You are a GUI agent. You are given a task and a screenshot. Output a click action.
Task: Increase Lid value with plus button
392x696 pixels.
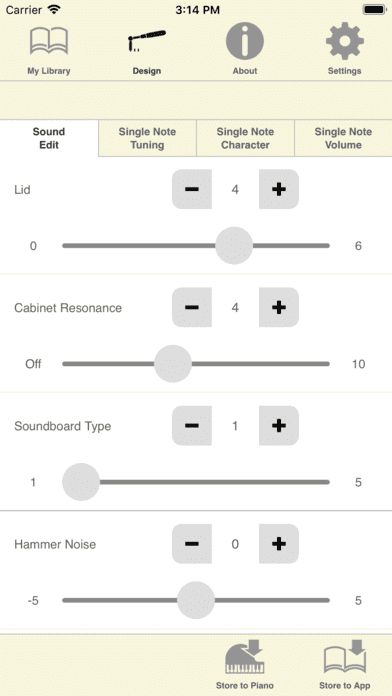coord(279,189)
